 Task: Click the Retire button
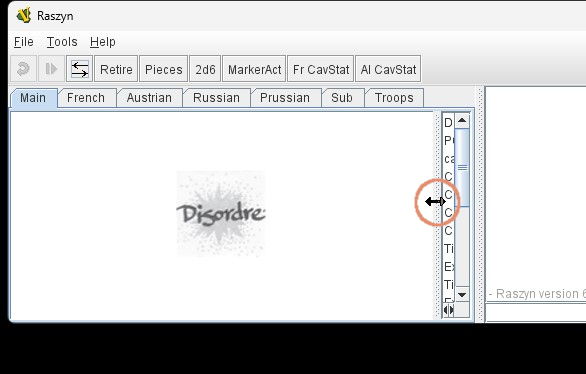coord(116,69)
